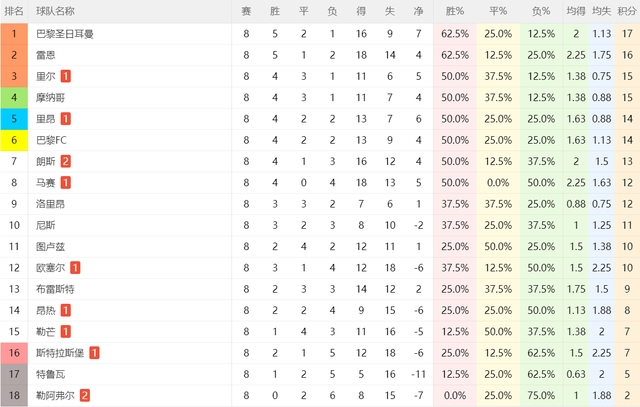Click the red badge beside 里昂
This screenshot has width=640, height=407.
pyautogui.click(x=66, y=119)
